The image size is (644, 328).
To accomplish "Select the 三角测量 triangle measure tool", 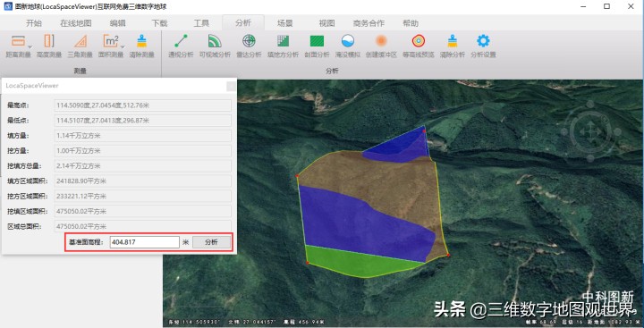I will click(80, 46).
